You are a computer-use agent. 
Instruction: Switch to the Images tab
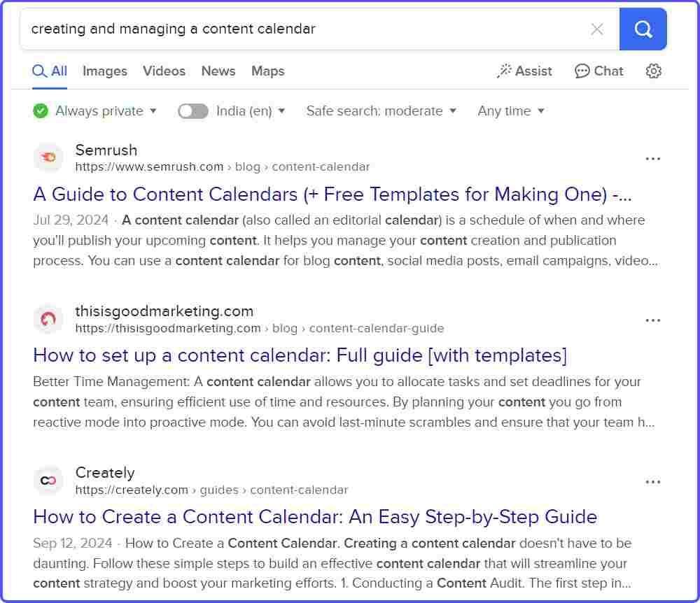[105, 71]
